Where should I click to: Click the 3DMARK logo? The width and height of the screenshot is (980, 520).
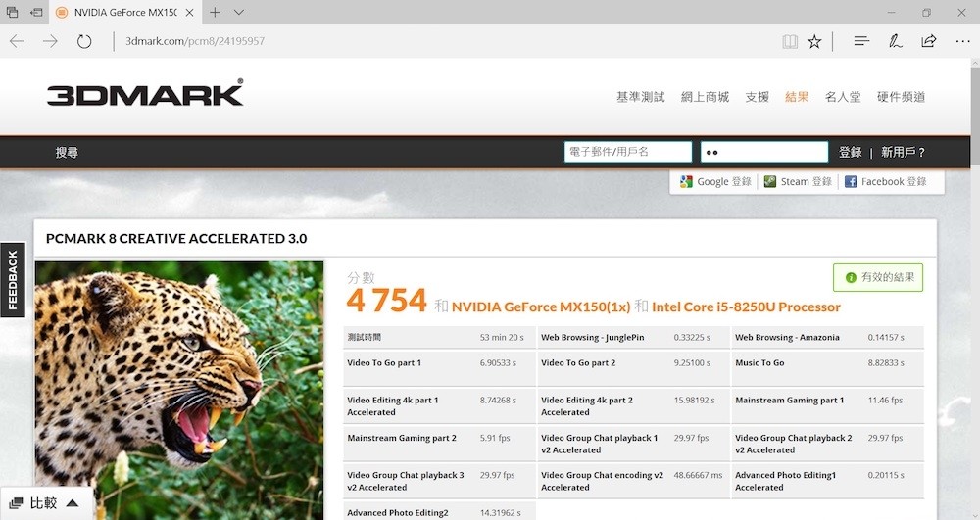pyautogui.click(x=145, y=93)
